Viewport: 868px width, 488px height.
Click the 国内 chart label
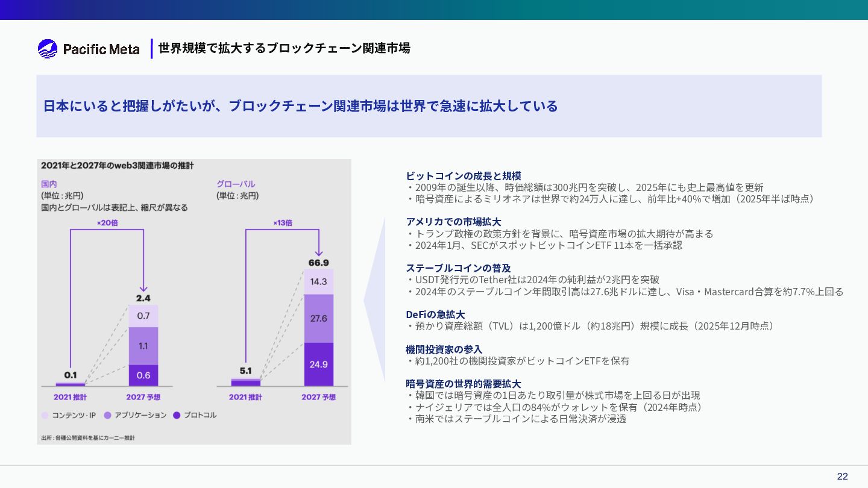(x=49, y=184)
